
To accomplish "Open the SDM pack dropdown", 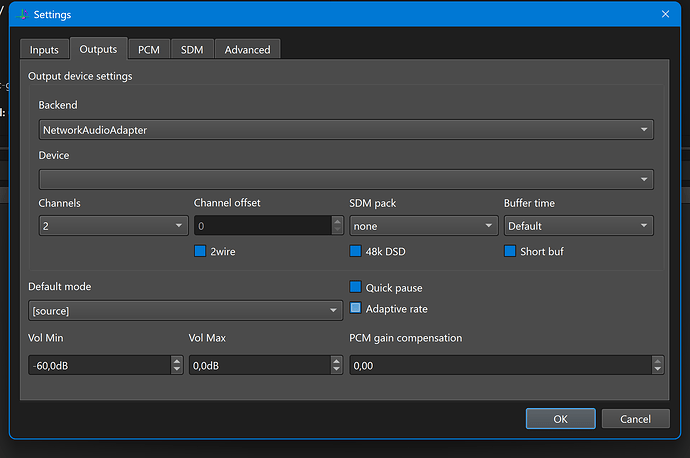I will [x=422, y=226].
